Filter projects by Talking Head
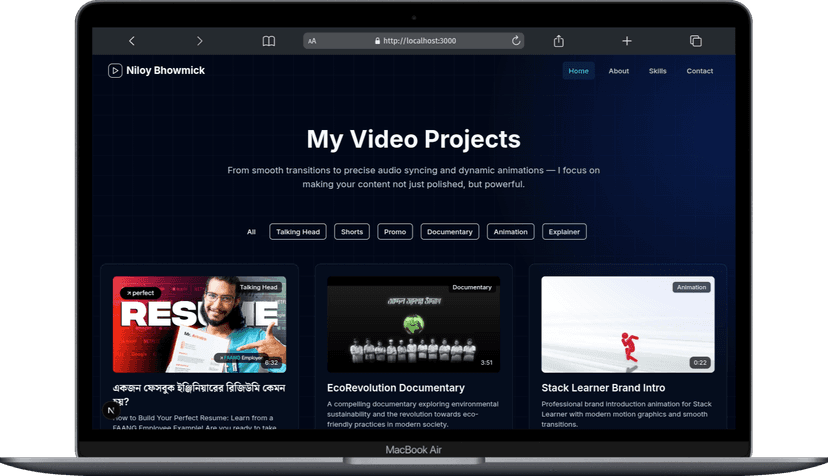 pyautogui.click(x=298, y=232)
